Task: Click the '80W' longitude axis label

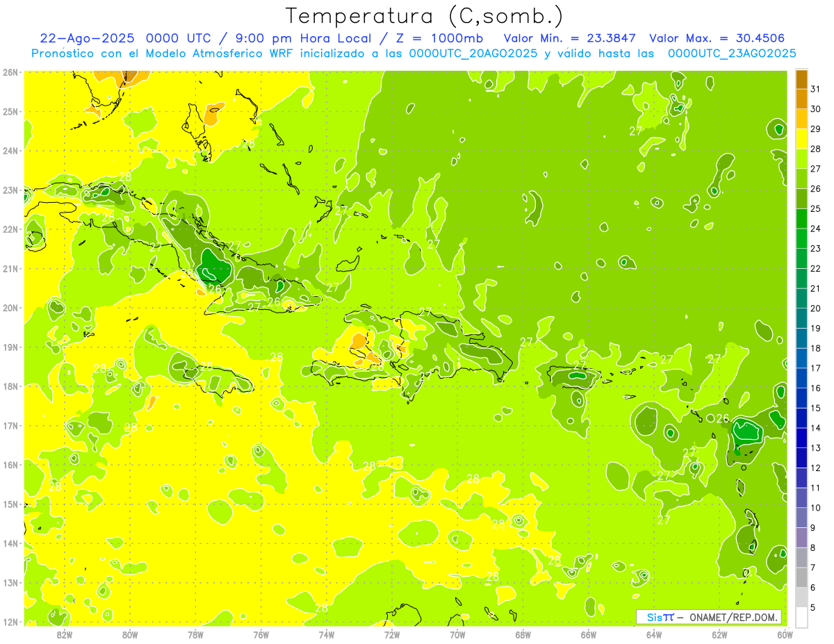Action: point(130,634)
